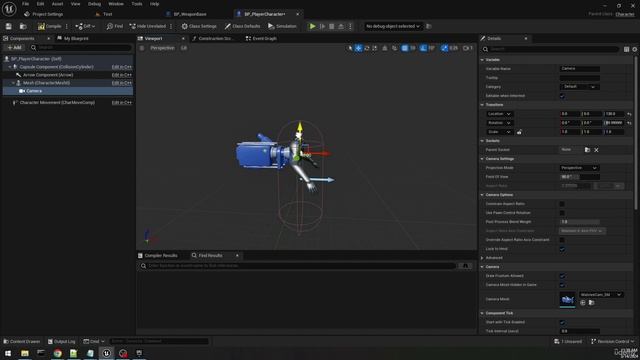Change the viewport camera speed
This screenshot has height=360, width=640.
(468, 48)
